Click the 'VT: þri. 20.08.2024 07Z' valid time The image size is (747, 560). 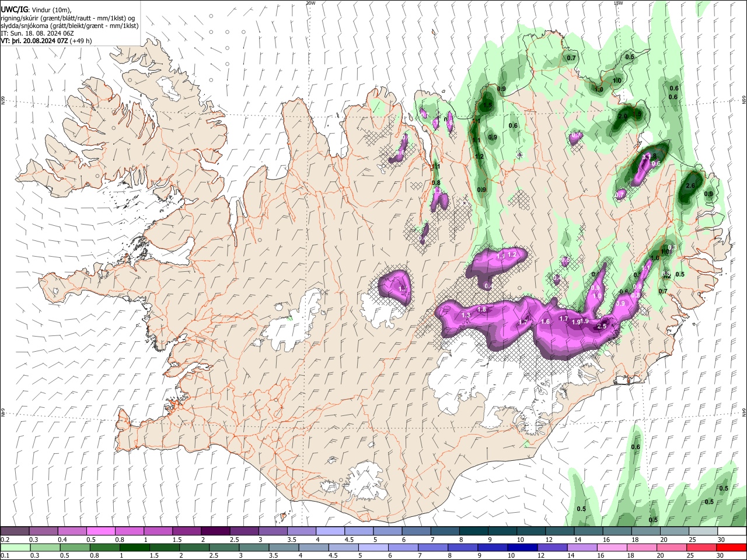coord(35,41)
